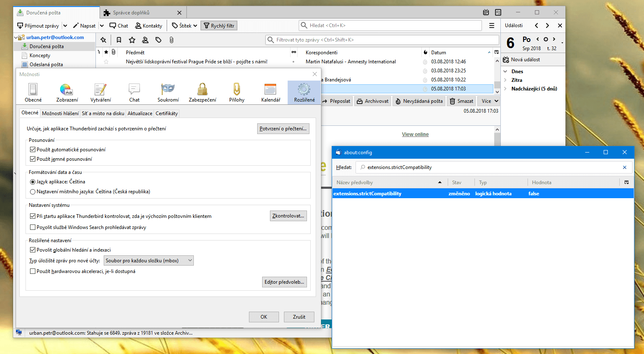Open the tasks tab icon in the title bar

tap(498, 12)
